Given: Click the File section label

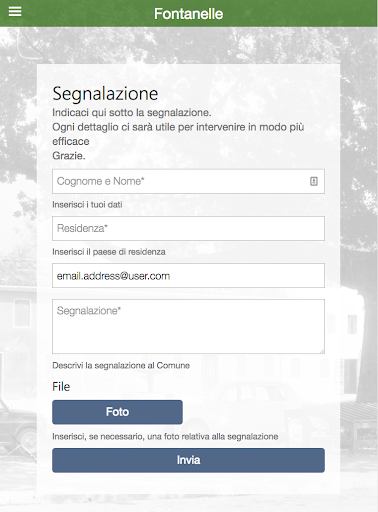Looking at the screenshot, I should pyautogui.click(x=61, y=387).
